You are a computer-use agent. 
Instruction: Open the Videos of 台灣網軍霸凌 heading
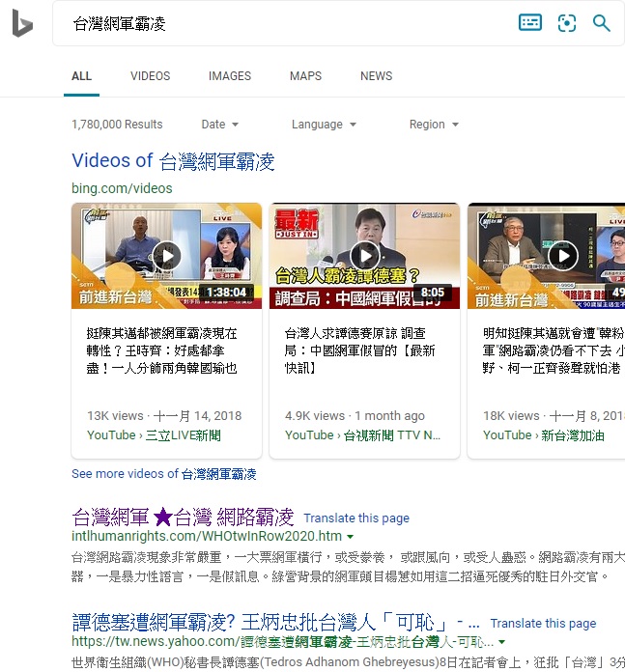(x=173, y=161)
